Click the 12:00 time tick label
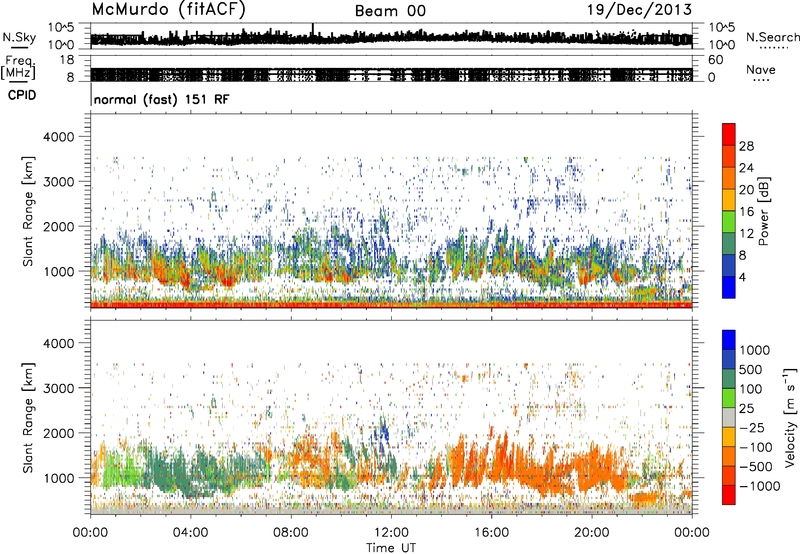The width and height of the screenshot is (800, 554). coord(391,533)
